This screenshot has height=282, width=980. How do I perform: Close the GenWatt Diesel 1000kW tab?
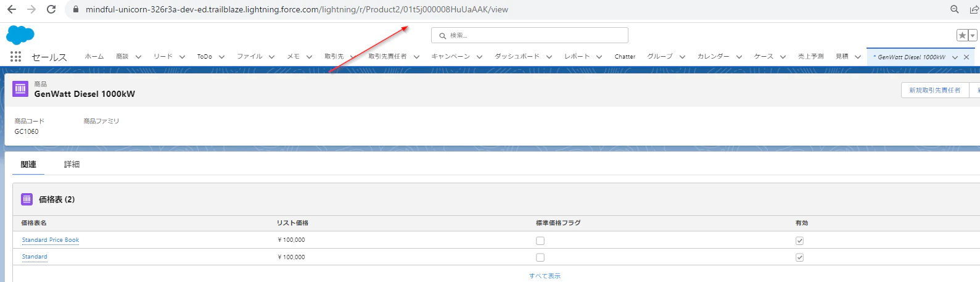pos(966,57)
